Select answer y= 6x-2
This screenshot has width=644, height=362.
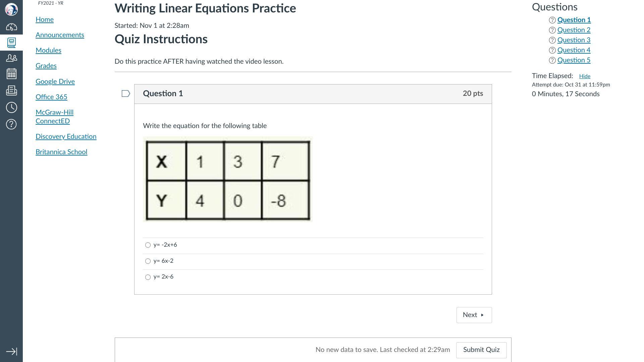click(x=148, y=261)
